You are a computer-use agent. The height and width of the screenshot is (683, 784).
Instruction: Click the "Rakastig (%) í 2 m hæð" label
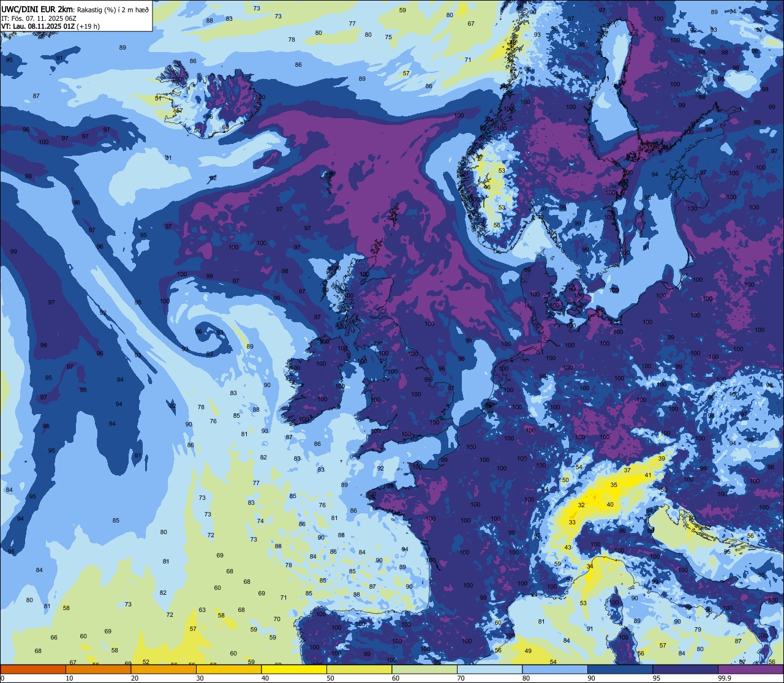click(x=113, y=9)
